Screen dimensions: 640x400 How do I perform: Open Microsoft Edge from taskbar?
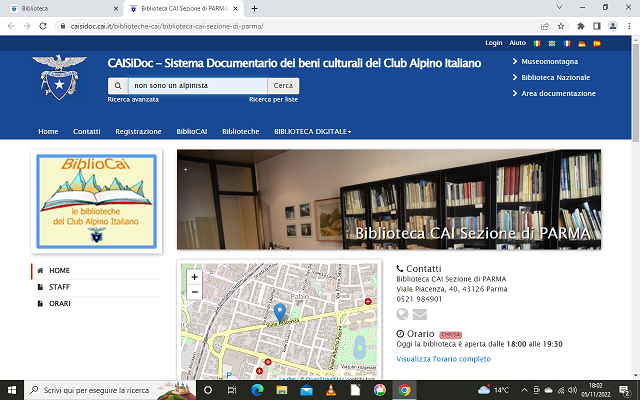[x=257, y=390]
